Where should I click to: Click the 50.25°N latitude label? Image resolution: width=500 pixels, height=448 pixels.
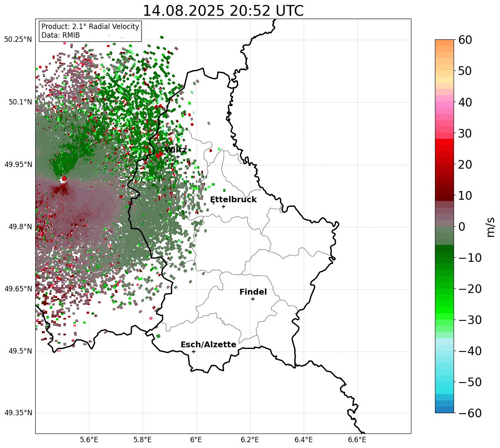18,40
